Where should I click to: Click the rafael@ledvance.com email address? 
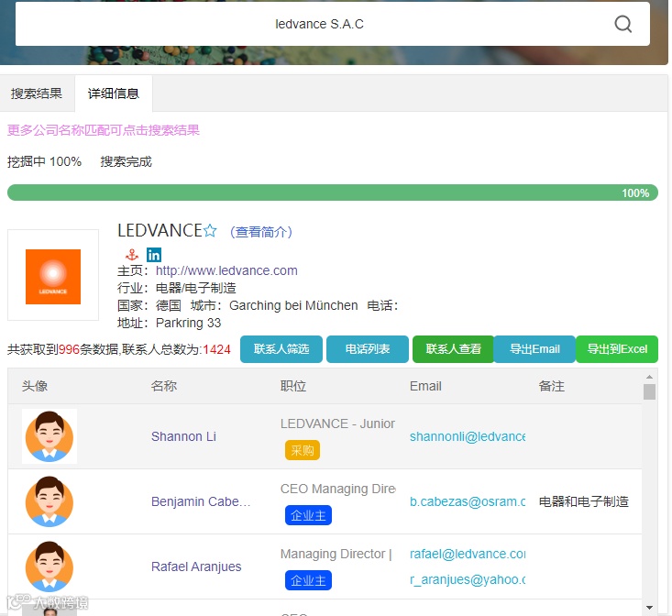[x=468, y=554]
